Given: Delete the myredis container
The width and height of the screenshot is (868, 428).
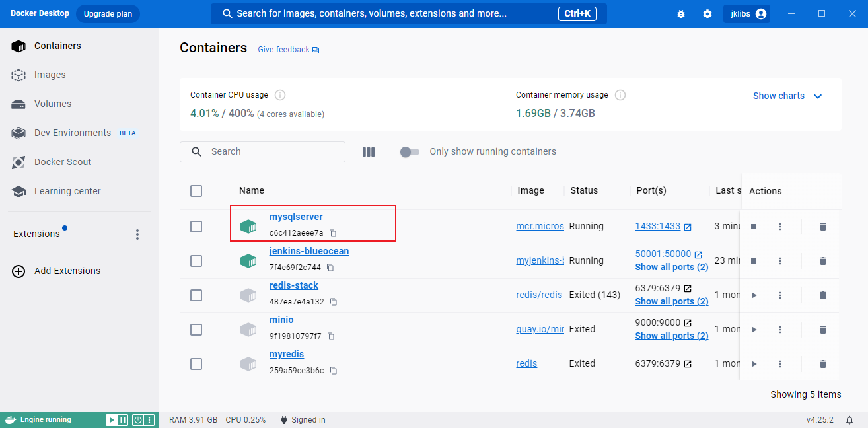Looking at the screenshot, I should tap(822, 364).
